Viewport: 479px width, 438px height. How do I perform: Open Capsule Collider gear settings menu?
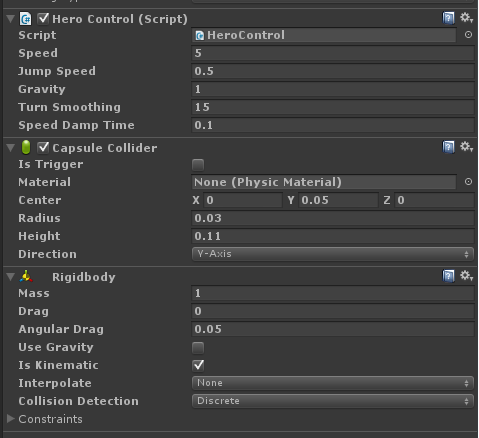click(466, 147)
